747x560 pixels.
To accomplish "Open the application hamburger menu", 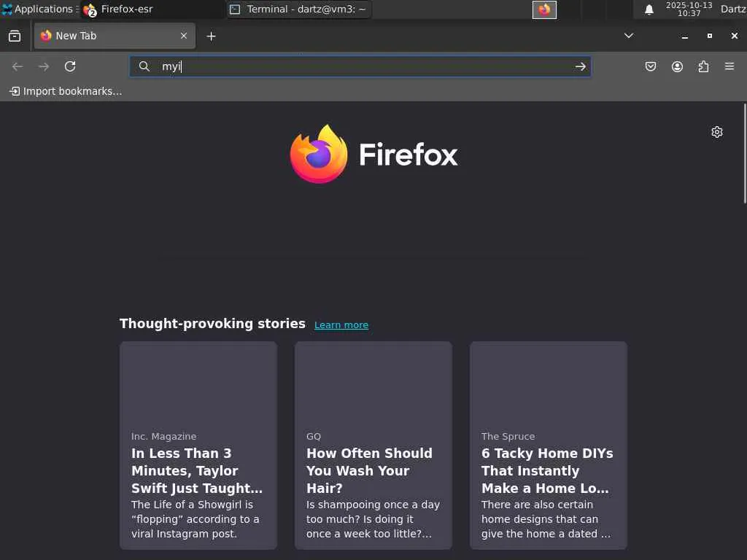I will (x=729, y=66).
